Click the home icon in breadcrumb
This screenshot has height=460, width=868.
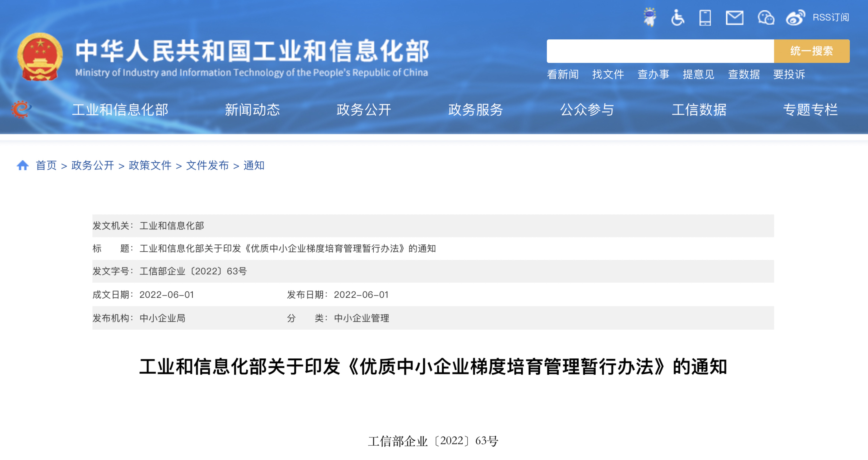(23, 165)
